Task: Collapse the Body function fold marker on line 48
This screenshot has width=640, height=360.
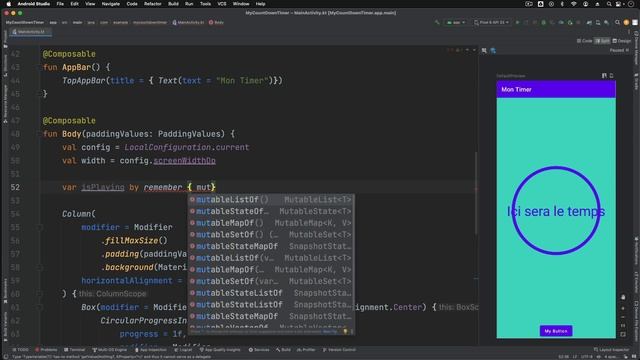Action: pos(40,134)
